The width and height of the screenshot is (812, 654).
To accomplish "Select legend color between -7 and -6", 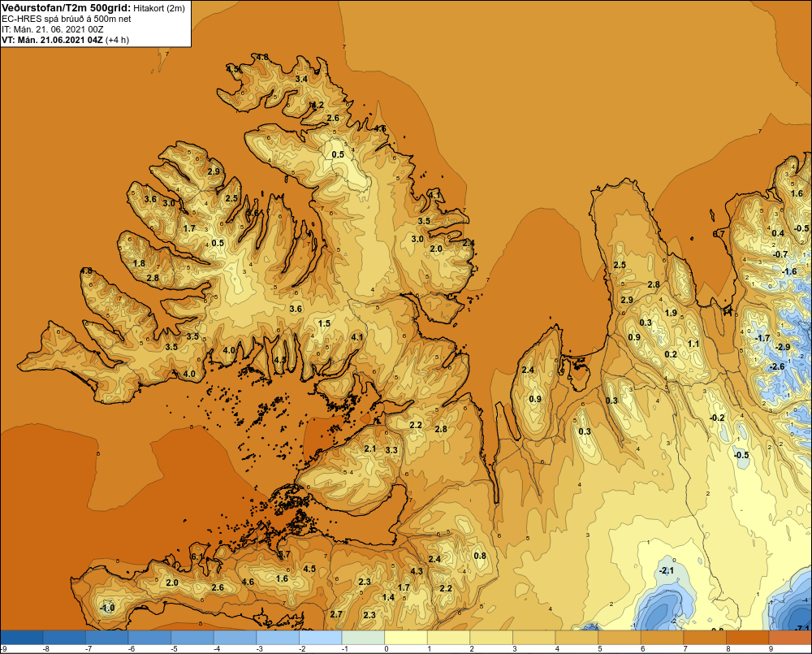I will (x=106, y=638).
